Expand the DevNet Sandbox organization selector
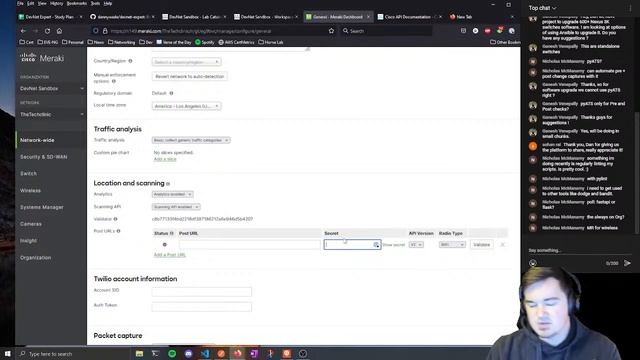640x360 pixels. pos(51,89)
